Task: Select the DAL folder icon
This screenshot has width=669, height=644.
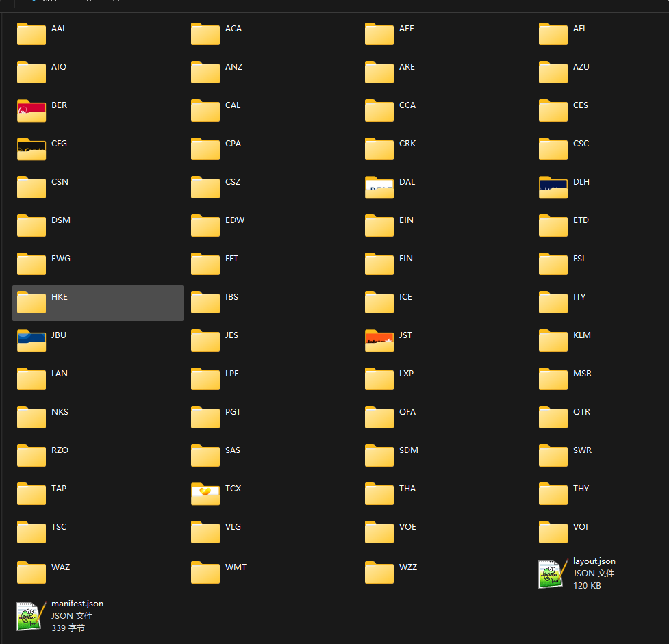Action: pyautogui.click(x=379, y=187)
